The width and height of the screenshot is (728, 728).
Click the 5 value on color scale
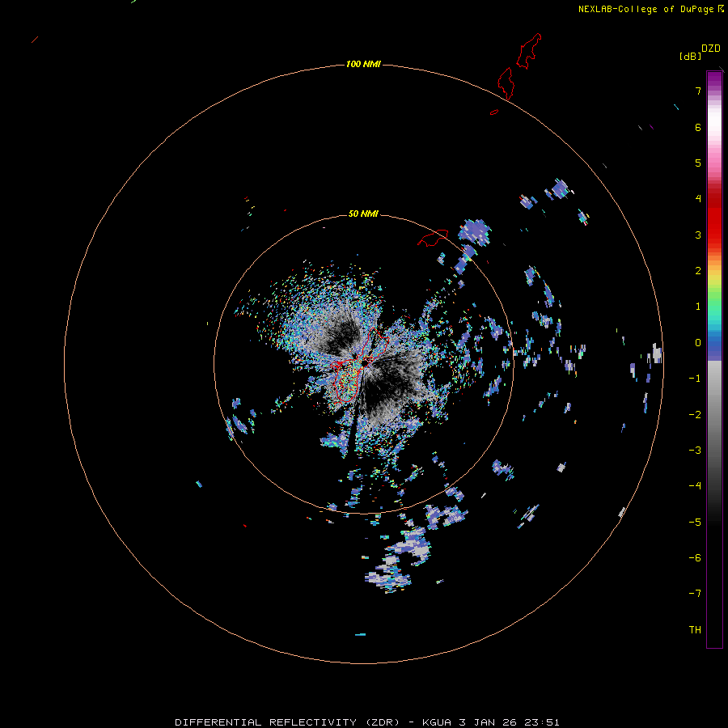tap(698, 163)
